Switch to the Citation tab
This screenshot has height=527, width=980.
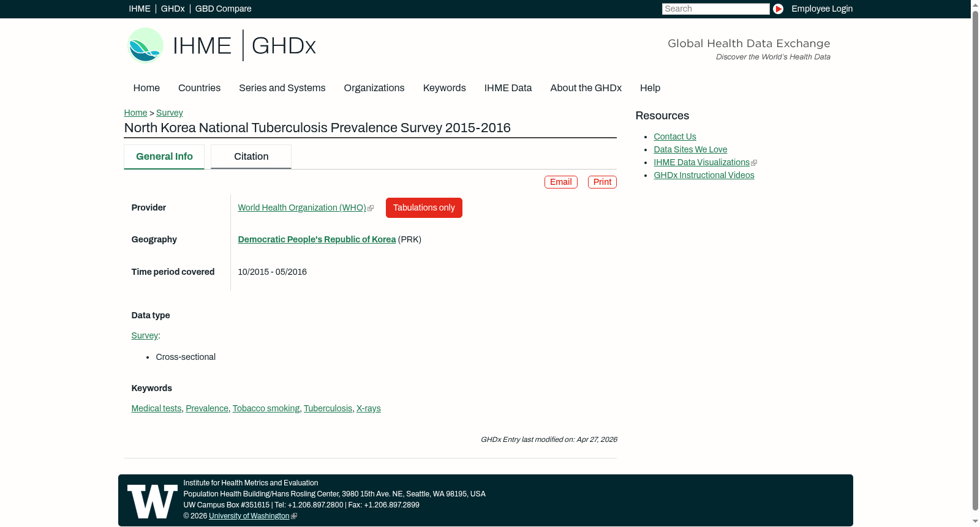coord(251,157)
